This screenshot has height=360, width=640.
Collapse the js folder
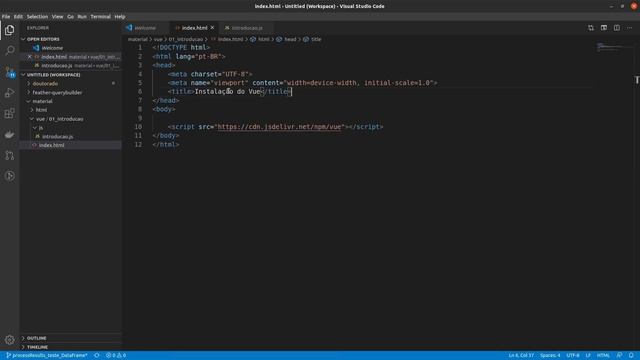click(41, 128)
